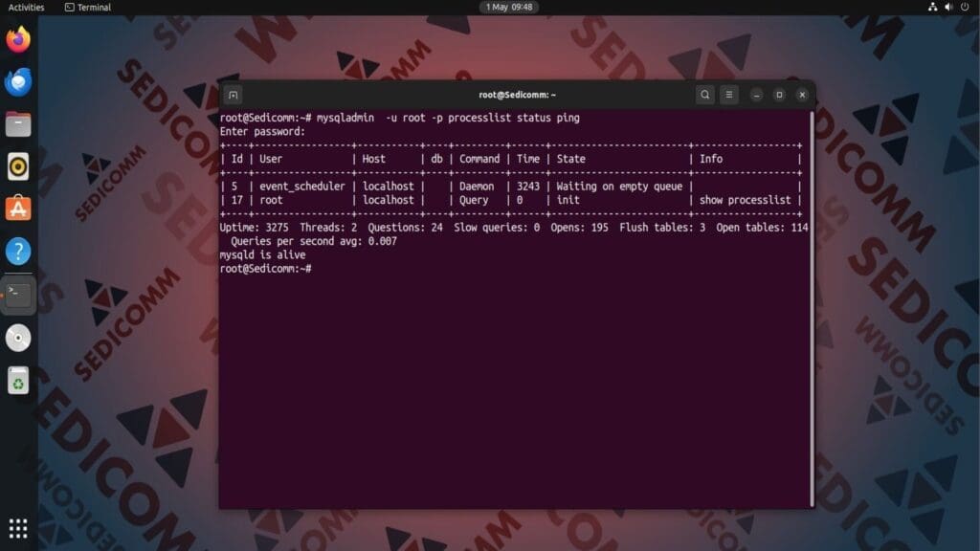Image resolution: width=980 pixels, height=551 pixels.
Task: Open the disc burner application
Action: (x=18, y=337)
